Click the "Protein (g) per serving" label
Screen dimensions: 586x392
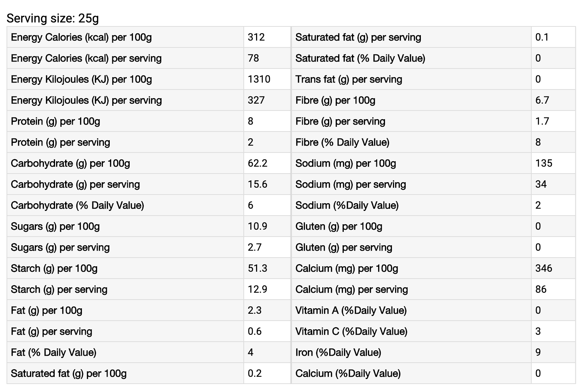pyautogui.click(x=60, y=142)
